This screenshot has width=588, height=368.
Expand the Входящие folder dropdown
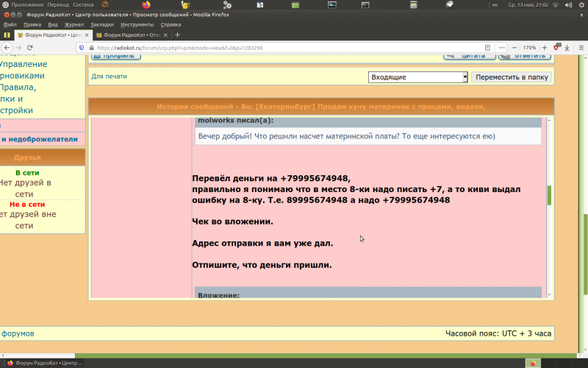point(465,77)
